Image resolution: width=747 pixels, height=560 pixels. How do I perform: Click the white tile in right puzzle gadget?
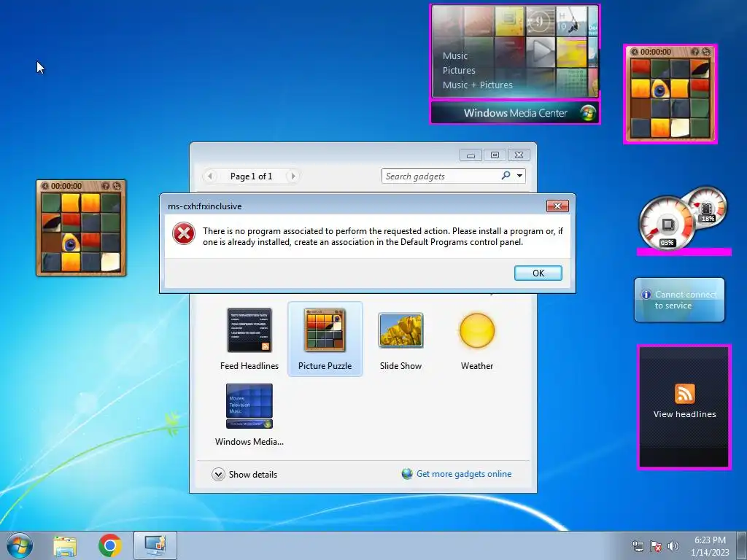tap(680, 128)
